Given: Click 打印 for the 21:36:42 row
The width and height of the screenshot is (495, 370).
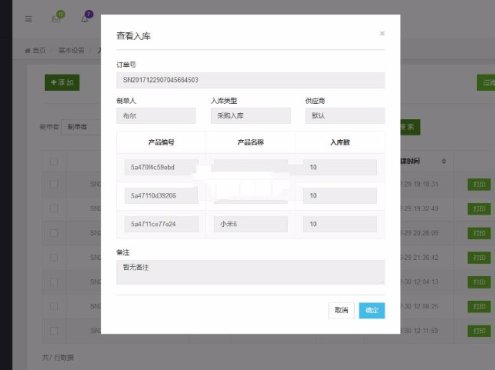Looking at the screenshot, I should [479, 258].
